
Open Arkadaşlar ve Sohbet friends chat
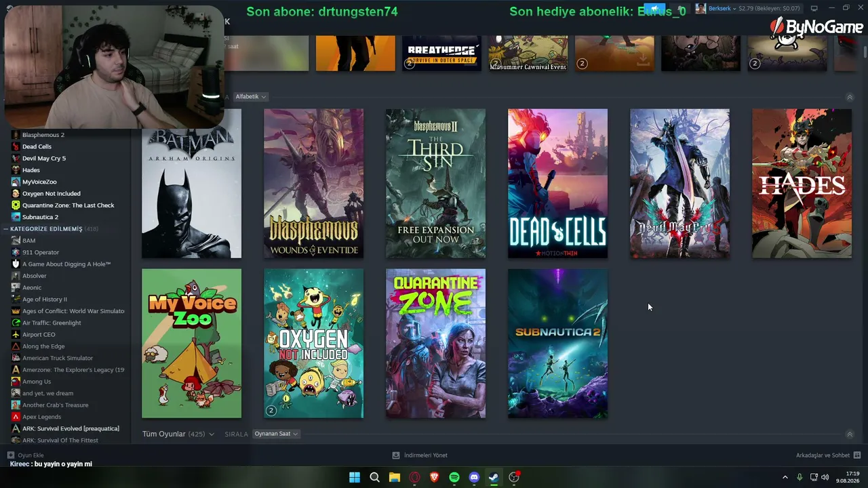[828, 455]
